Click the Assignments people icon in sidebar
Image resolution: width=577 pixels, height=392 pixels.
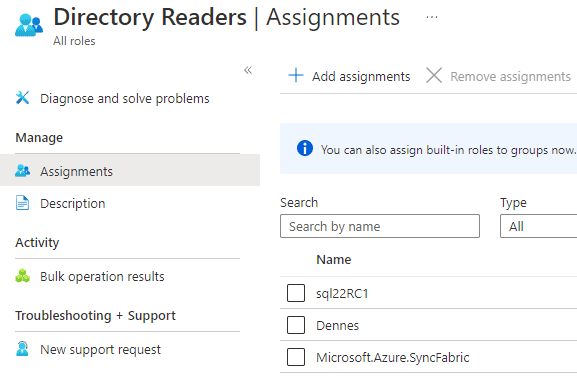point(22,171)
